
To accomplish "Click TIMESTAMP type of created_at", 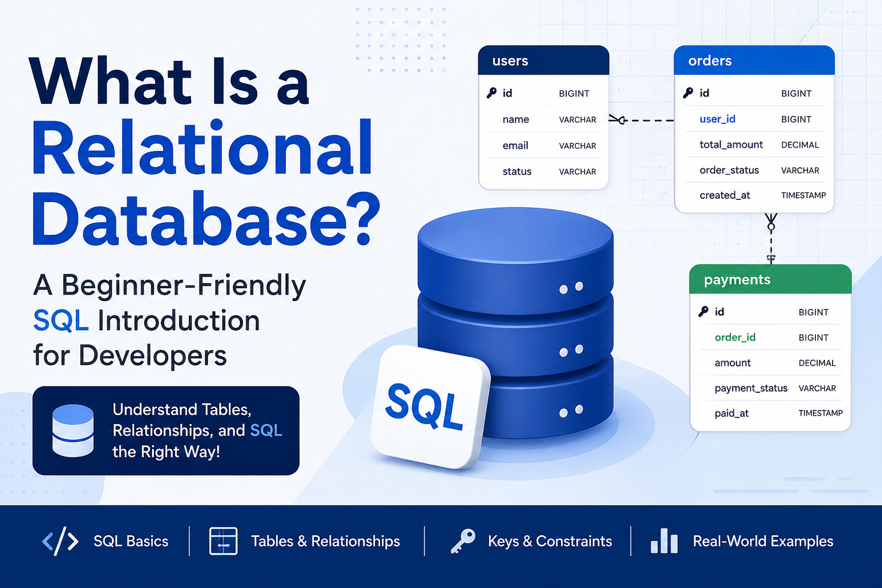I will point(803,195).
